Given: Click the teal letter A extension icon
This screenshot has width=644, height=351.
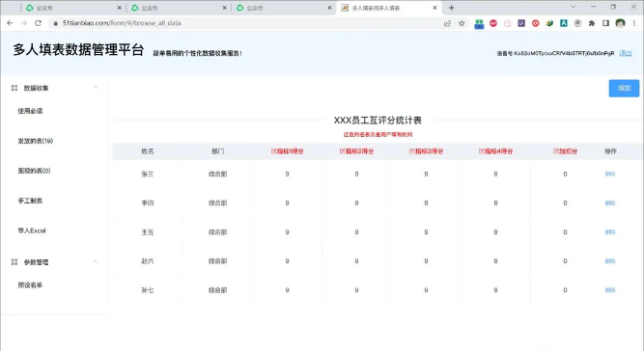Looking at the screenshot, I should [564, 23].
